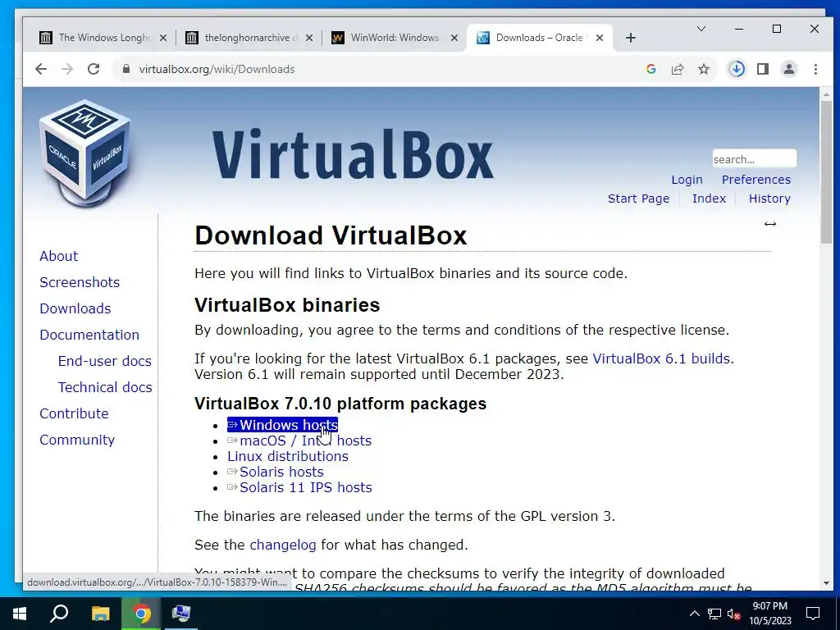Go to Start Page

638,199
